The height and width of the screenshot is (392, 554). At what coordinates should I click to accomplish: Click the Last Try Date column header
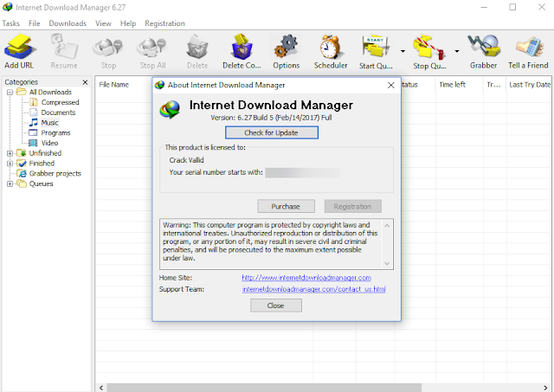(529, 85)
